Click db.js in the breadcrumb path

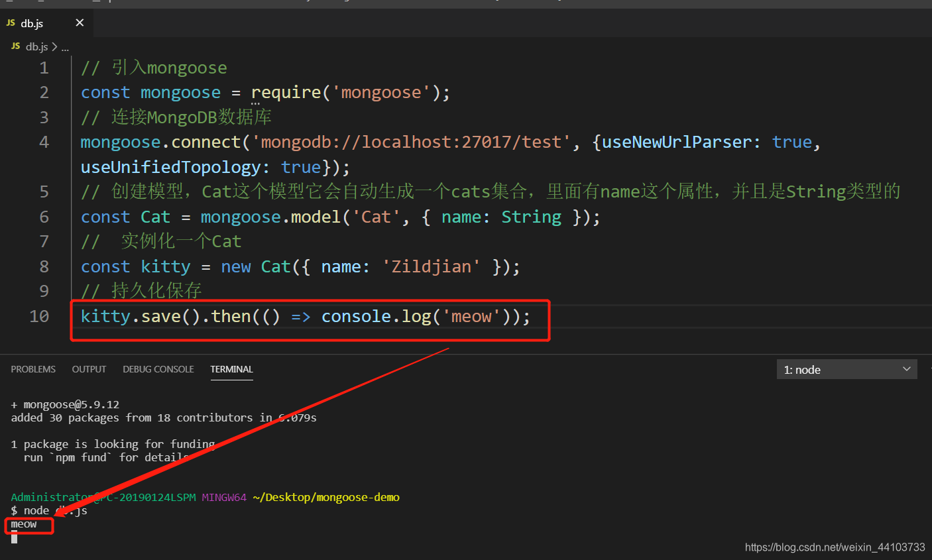click(x=36, y=47)
